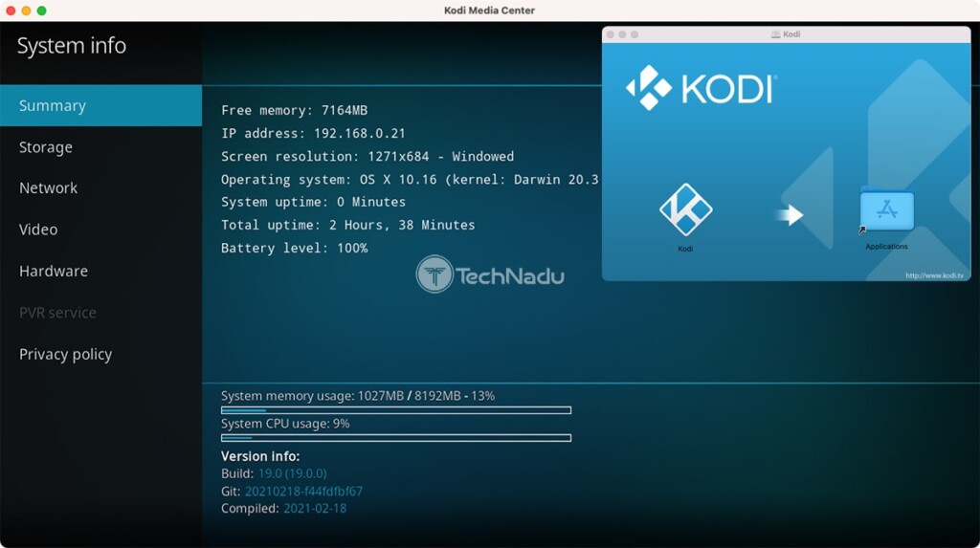The image size is (980, 548).
Task: Click the Version info: heading
Action: point(260,456)
